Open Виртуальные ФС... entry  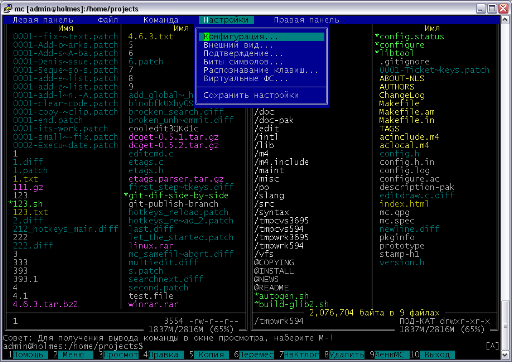point(246,79)
